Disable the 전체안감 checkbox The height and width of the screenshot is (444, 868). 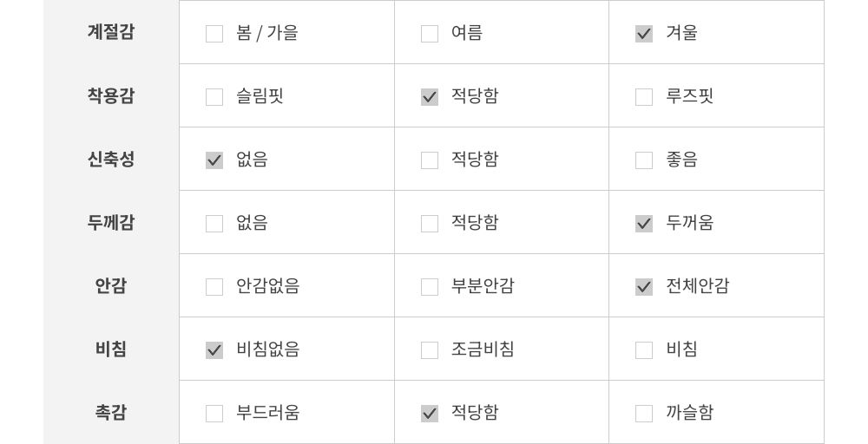coord(644,287)
